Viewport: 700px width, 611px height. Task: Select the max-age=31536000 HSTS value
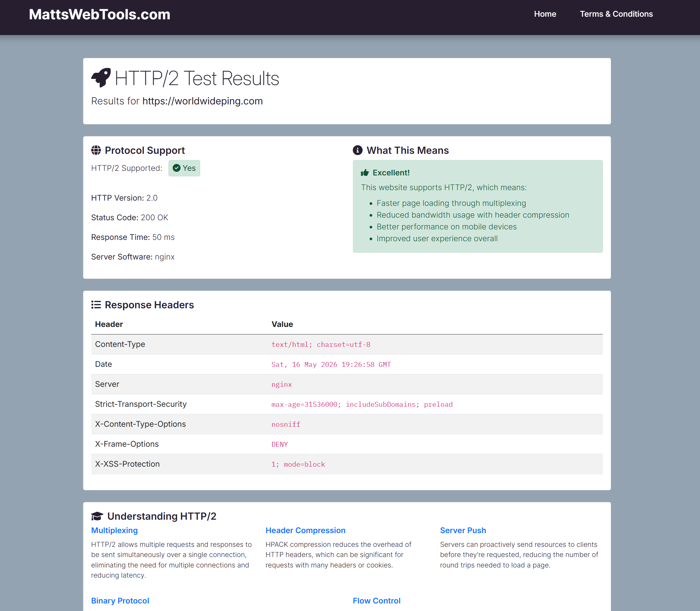pyautogui.click(x=362, y=404)
